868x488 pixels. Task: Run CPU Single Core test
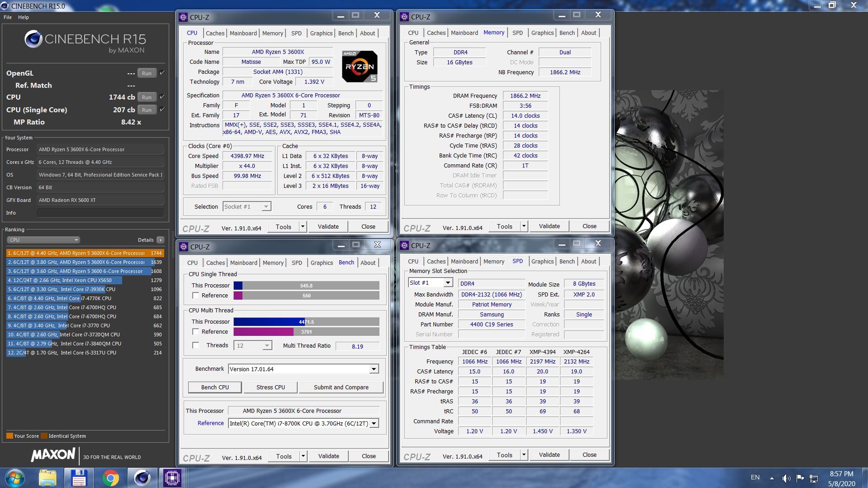[x=147, y=110]
